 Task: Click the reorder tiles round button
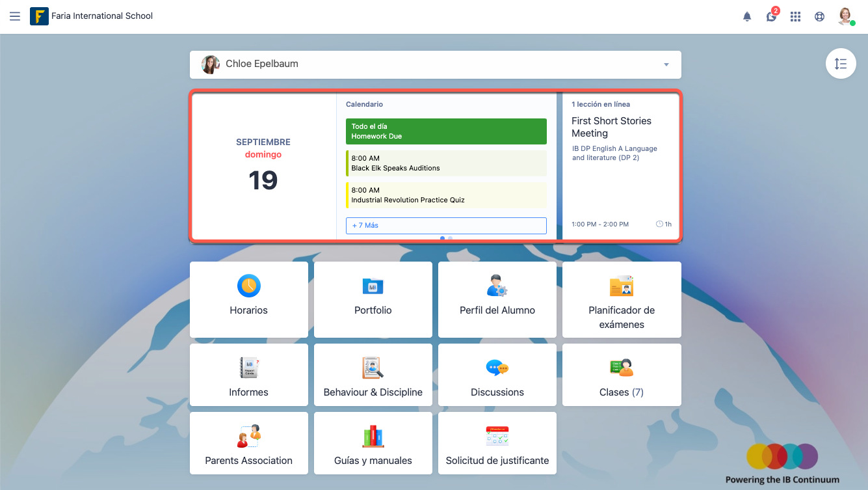840,64
